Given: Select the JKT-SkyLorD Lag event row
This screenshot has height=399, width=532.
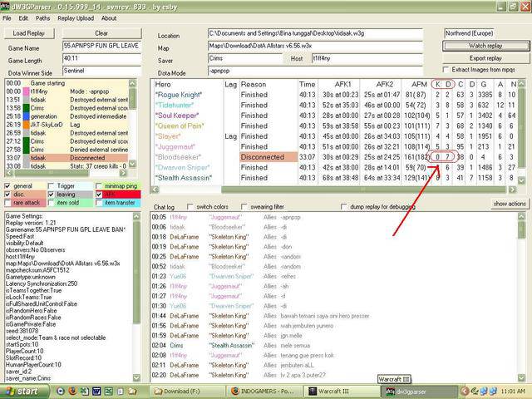Looking at the screenshot, I should (x=66, y=125).
